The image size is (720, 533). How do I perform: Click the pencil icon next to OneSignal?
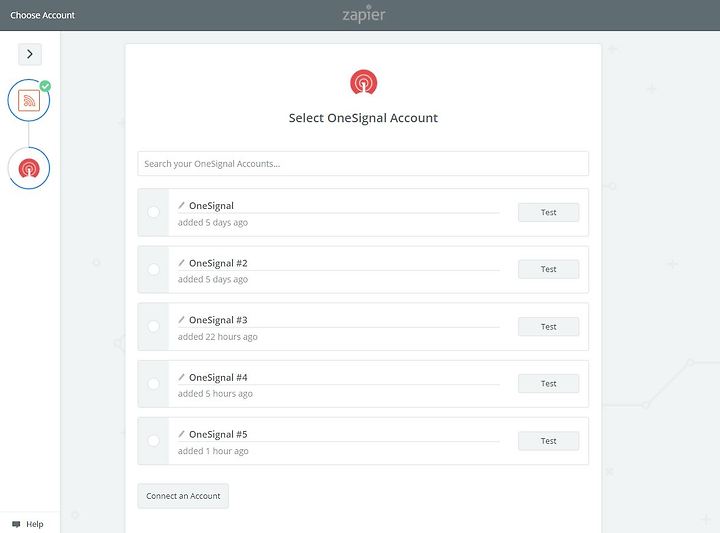tap(181, 205)
